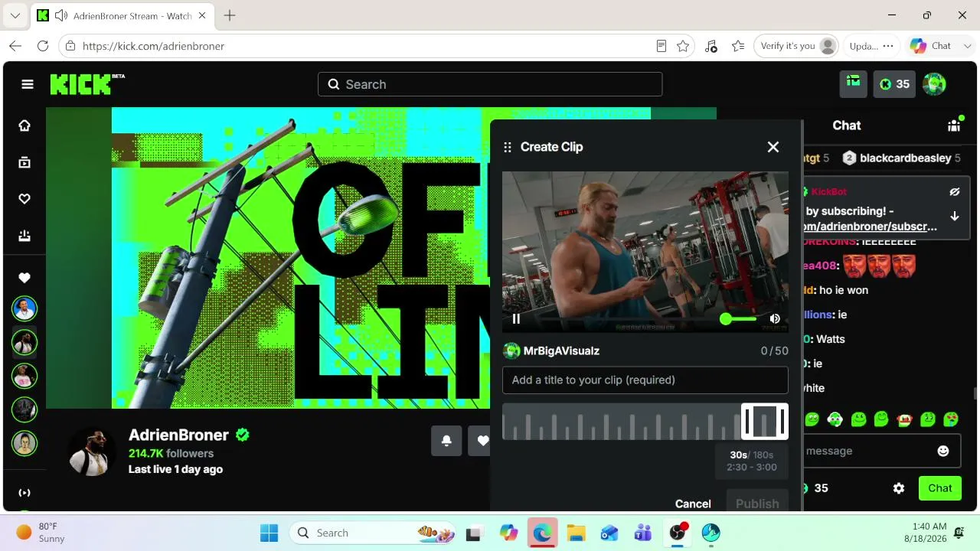
Task: Grab the Create Clip dialog drag handle
Action: point(508,147)
